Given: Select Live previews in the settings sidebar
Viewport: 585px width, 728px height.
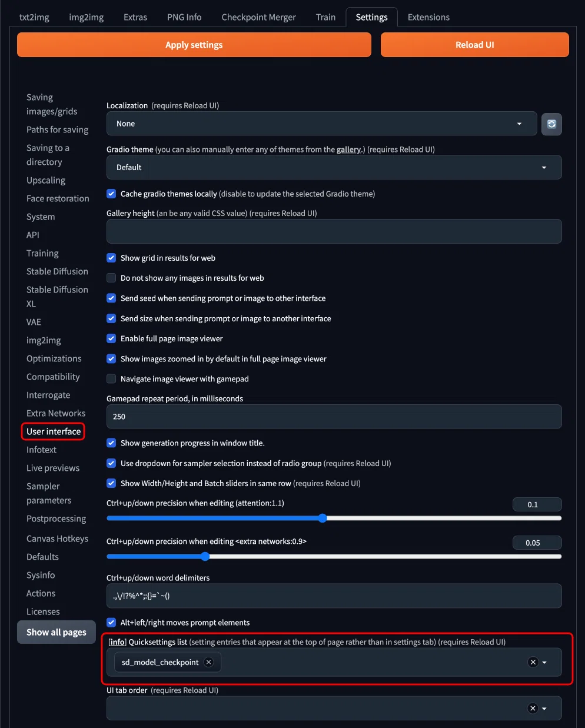Looking at the screenshot, I should coord(53,468).
